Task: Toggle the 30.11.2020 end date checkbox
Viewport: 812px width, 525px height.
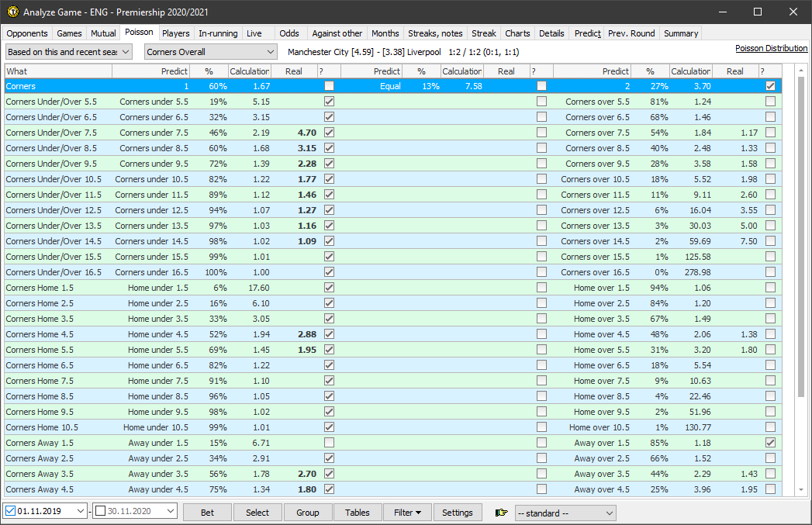Action: click(x=100, y=512)
